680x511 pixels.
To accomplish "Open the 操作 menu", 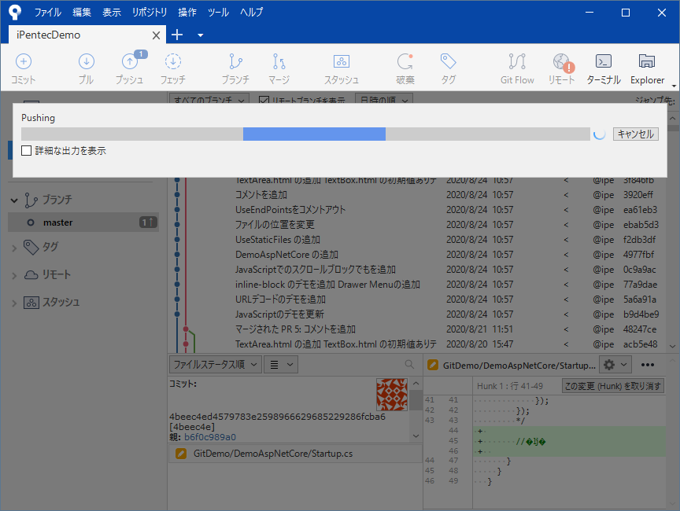I will coord(187,12).
